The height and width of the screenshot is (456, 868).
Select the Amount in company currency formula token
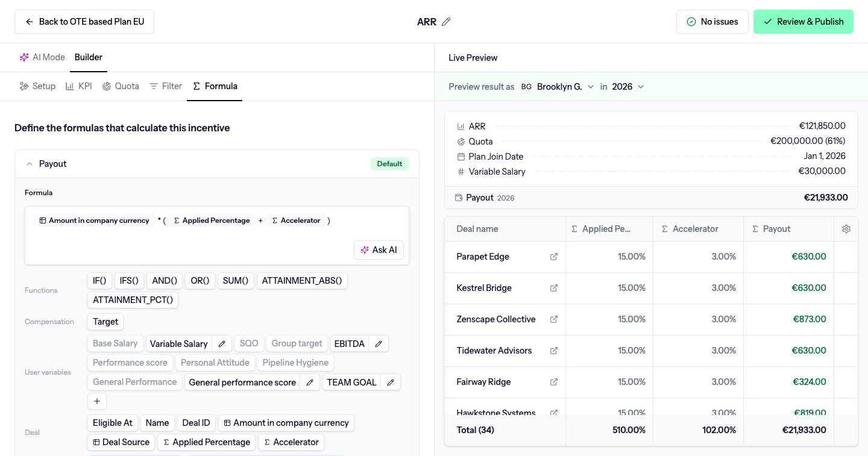coord(95,220)
